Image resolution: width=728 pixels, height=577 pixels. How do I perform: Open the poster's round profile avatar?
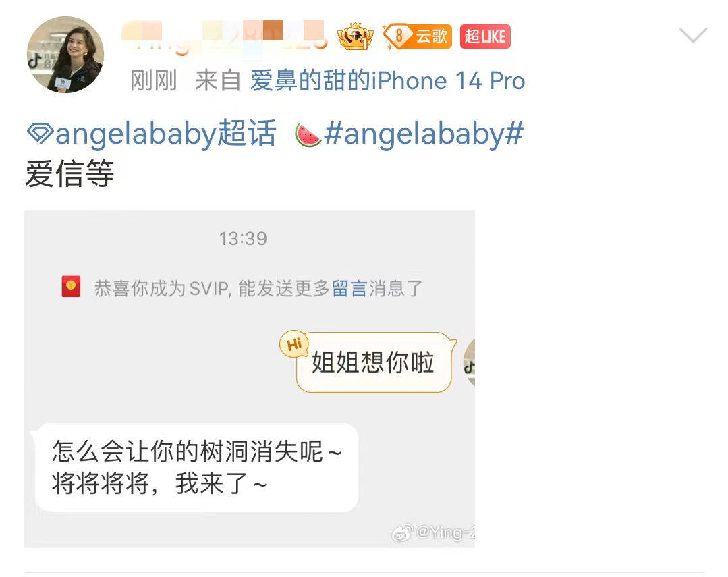pos(65,55)
